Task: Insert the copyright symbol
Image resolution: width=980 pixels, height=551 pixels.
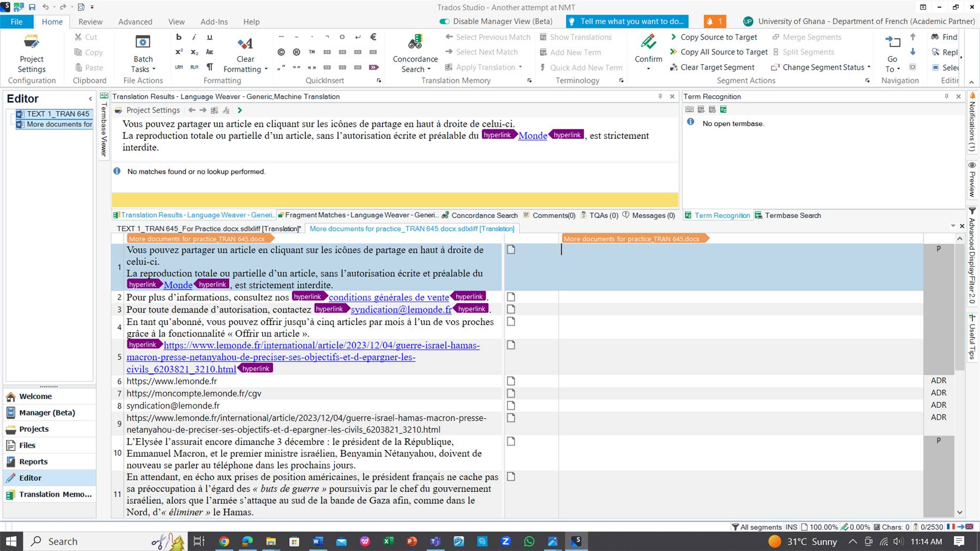Action: pos(281,52)
